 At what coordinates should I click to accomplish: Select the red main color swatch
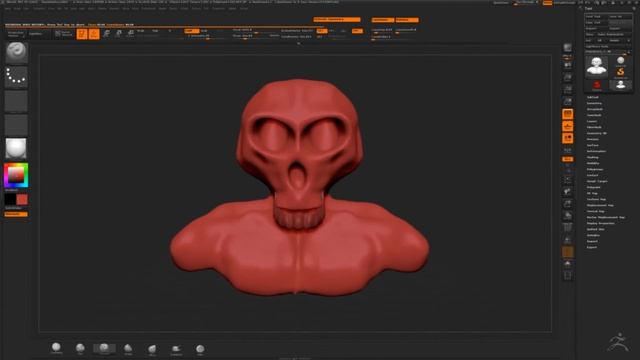(22, 199)
